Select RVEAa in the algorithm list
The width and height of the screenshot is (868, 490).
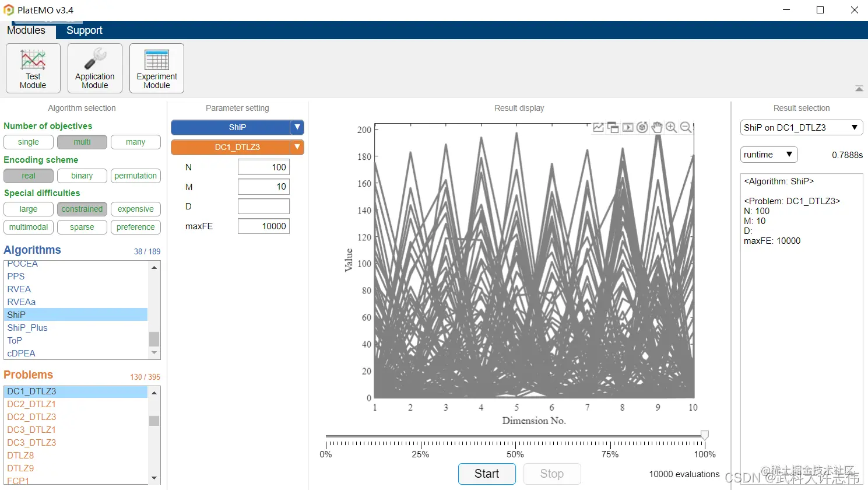(x=76, y=302)
